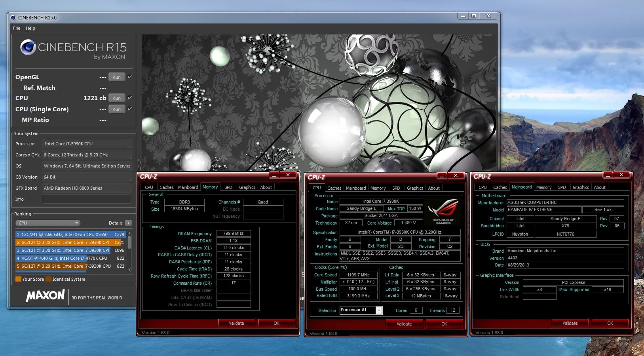Select Mainboard tab in middle CPU-Z window
This screenshot has height=356, width=644.
pos(356,188)
